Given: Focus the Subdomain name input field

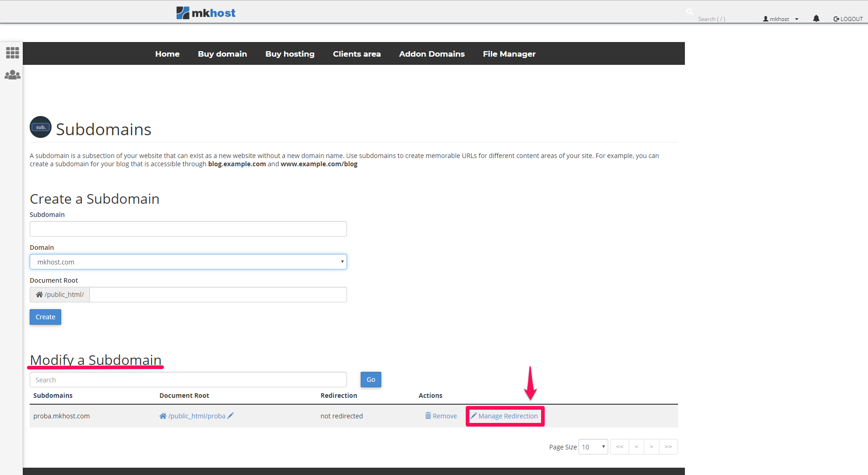Looking at the screenshot, I should click(188, 229).
